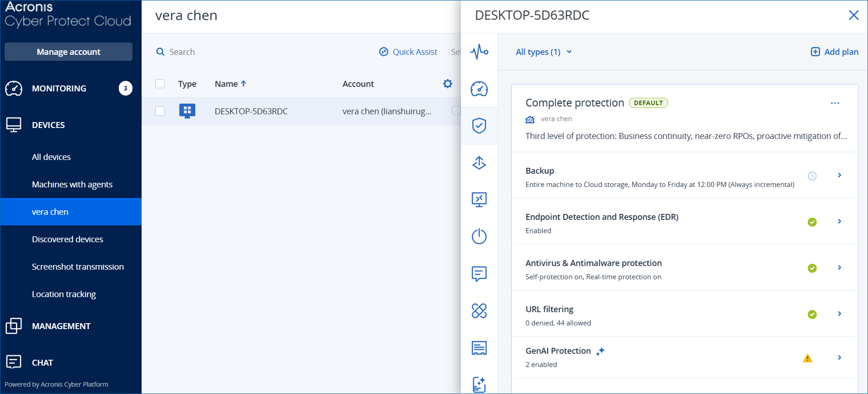Image resolution: width=868 pixels, height=394 pixels.
Task: Click the Devices monitor icon
Action: pos(14,125)
